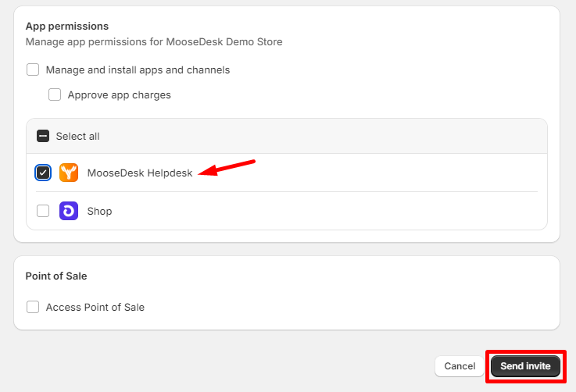Check the Shop app checkbox

pos(43,211)
